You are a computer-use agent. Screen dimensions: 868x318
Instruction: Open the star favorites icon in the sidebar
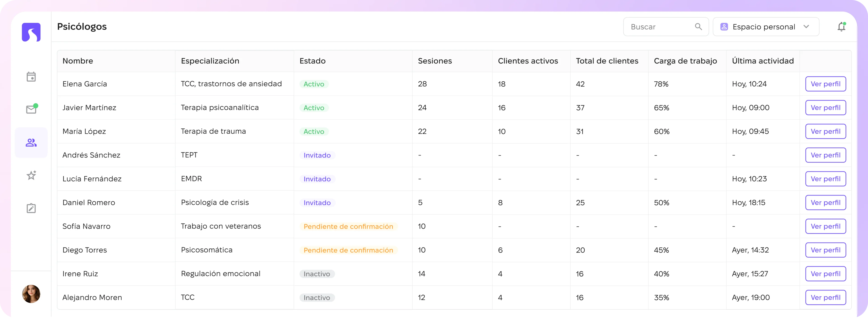(x=31, y=175)
